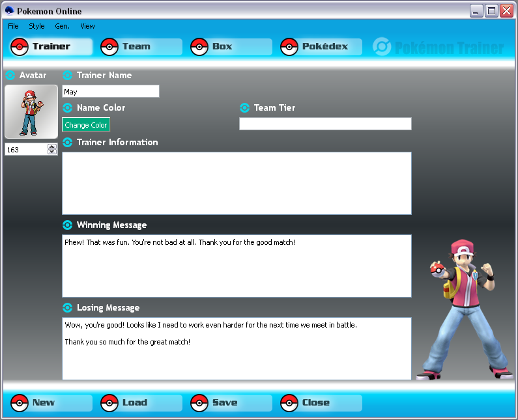Click inside the Winning Message text box
518x420 pixels.
coord(237,266)
